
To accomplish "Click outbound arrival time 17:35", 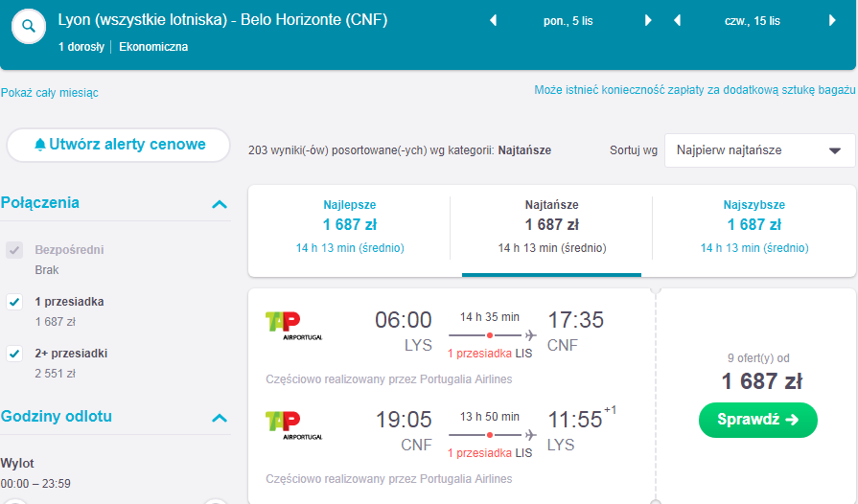I will point(575,320).
